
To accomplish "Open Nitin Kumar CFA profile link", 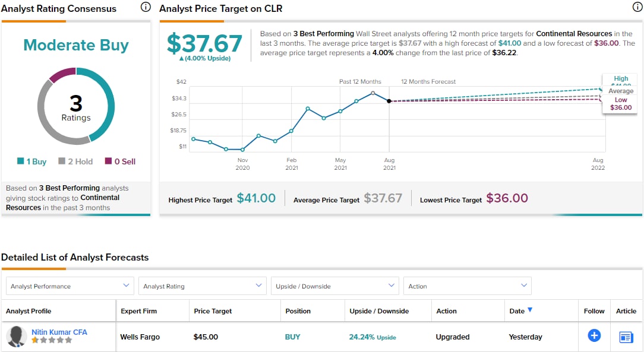I will coord(59,332).
